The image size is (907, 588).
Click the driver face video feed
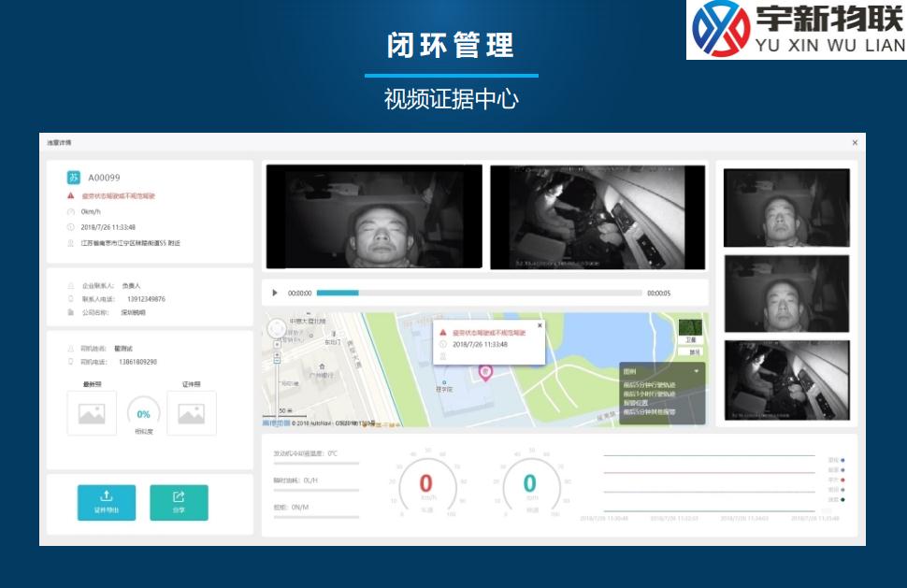[374, 217]
